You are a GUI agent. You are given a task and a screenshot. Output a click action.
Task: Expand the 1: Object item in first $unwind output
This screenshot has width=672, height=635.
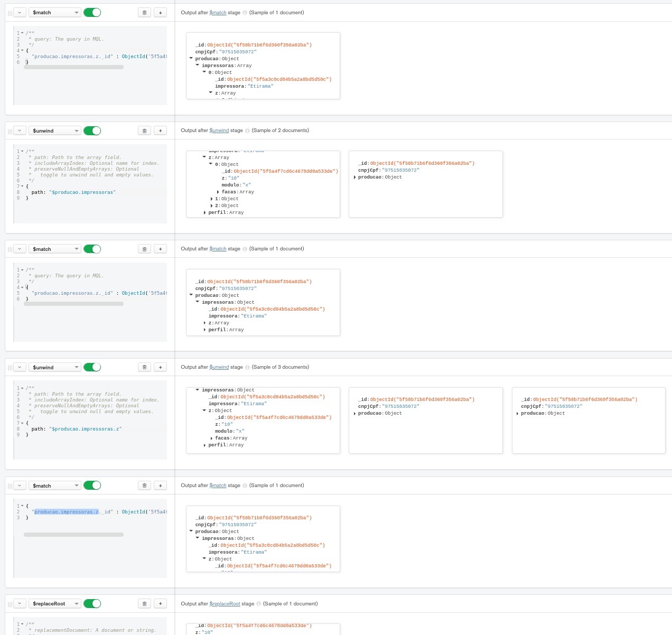coord(212,199)
